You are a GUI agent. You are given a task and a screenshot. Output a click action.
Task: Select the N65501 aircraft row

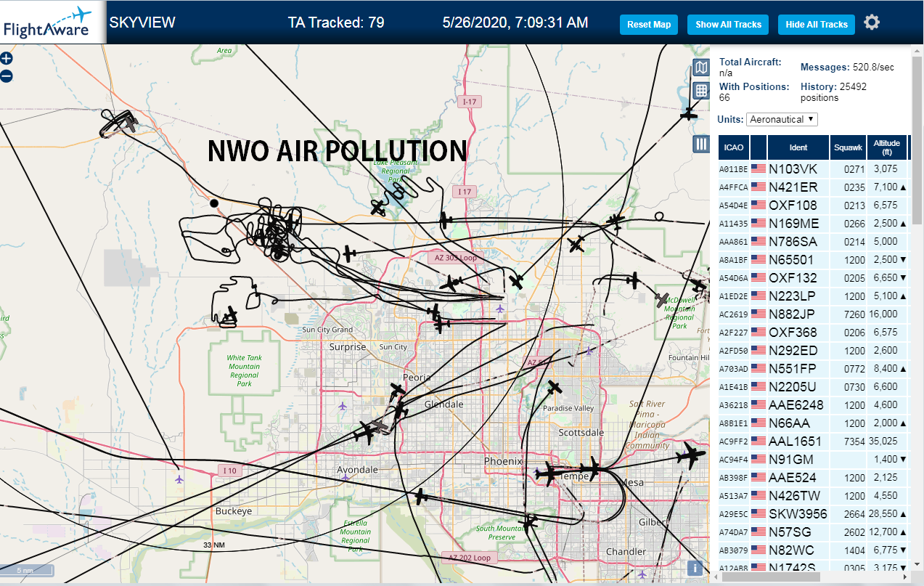[x=813, y=259]
